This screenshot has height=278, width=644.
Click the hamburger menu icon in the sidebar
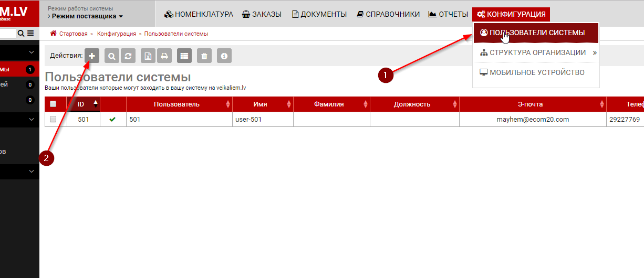click(30, 34)
